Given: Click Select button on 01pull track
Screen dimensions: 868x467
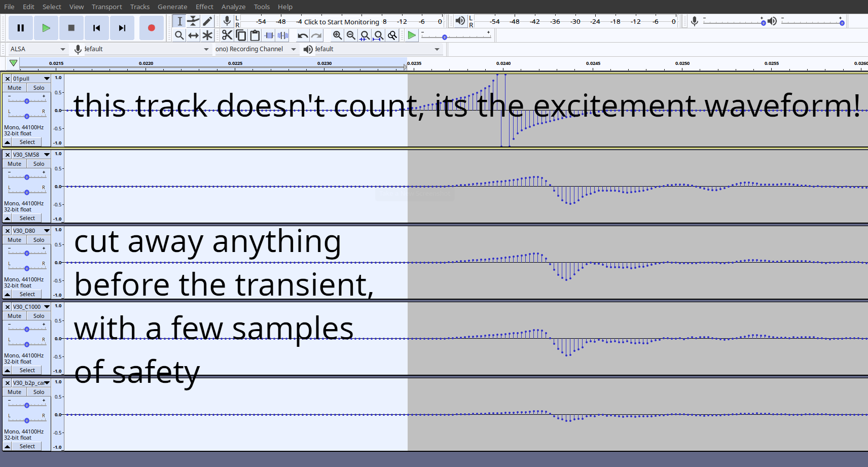Looking at the screenshot, I should [27, 142].
